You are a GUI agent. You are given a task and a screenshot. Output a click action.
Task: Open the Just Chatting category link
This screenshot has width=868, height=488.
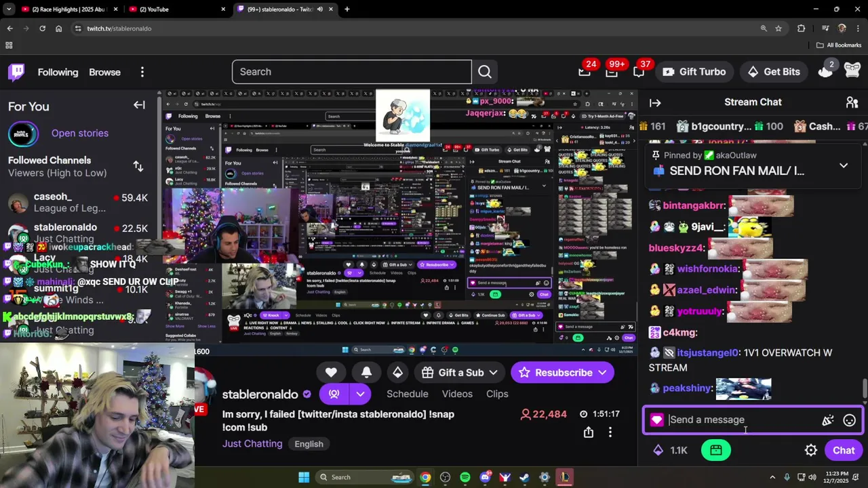(x=252, y=444)
